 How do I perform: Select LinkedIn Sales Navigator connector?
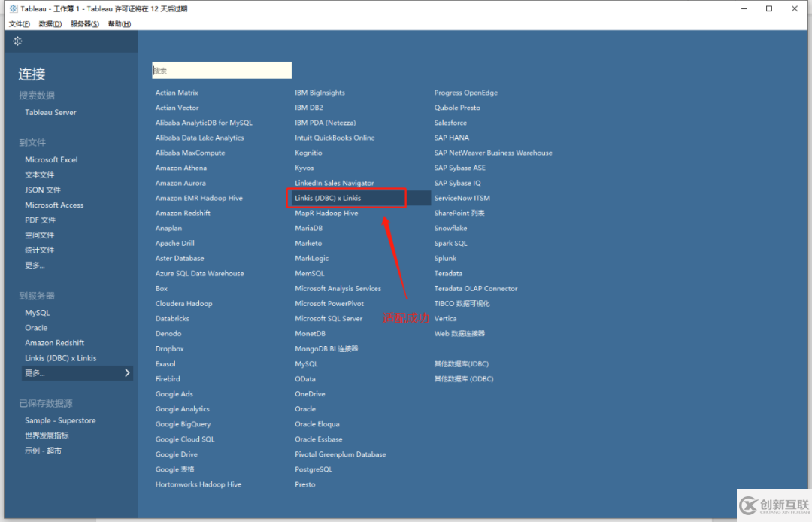334,183
